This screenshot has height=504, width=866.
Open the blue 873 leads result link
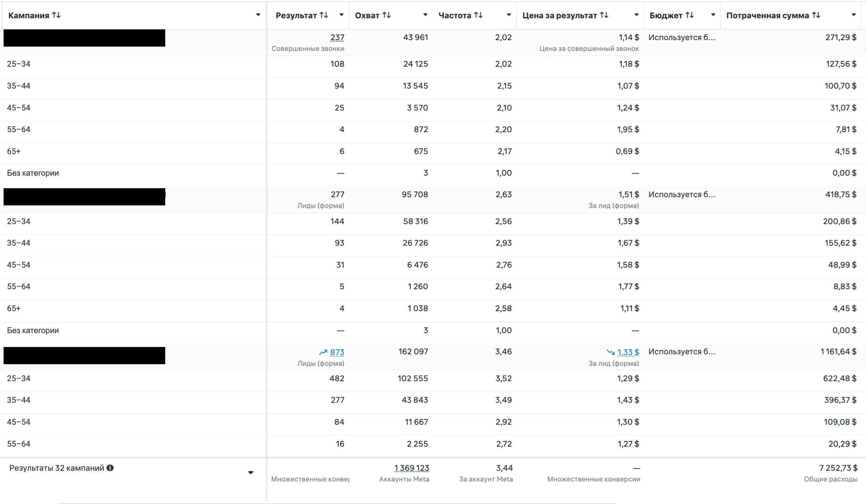[x=337, y=352]
